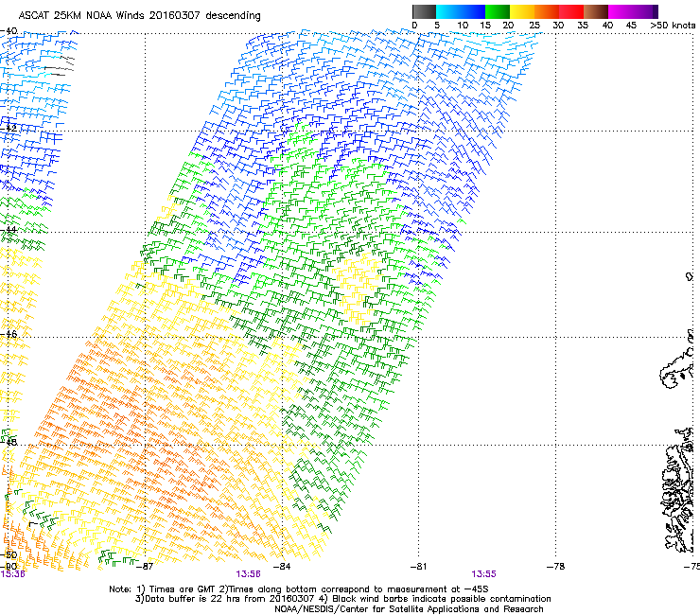The height and width of the screenshot is (615, 700).
Task: Click the 'Times are GMT' note line
Action: (x=299, y=589)
